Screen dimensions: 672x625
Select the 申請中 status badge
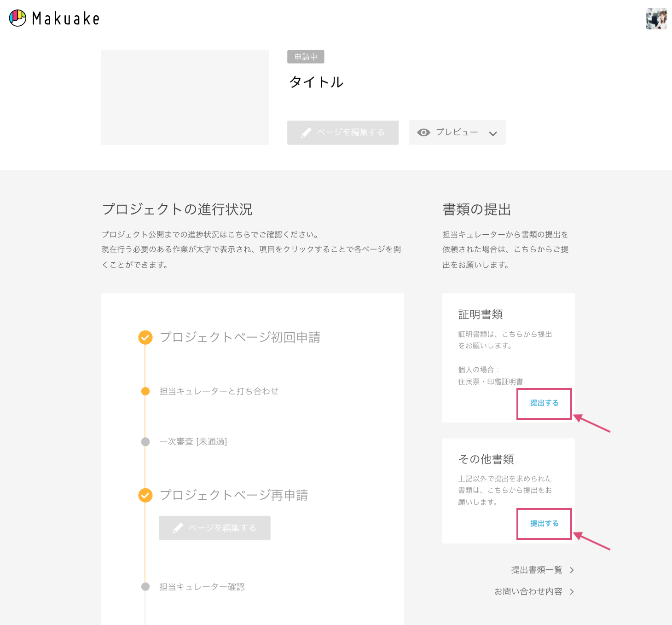305,57
